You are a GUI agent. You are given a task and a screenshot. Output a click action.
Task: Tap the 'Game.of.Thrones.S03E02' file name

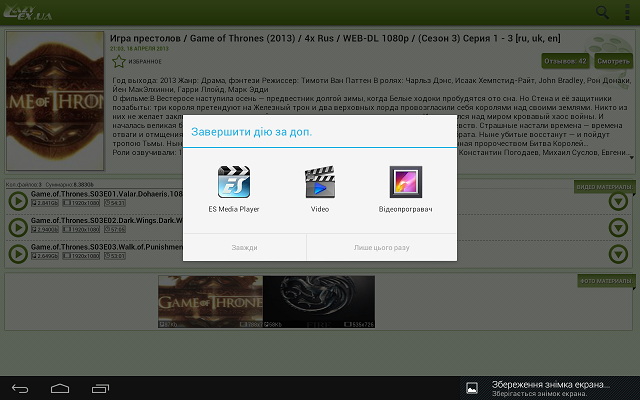pyautogui.click(x=107, y=220)
